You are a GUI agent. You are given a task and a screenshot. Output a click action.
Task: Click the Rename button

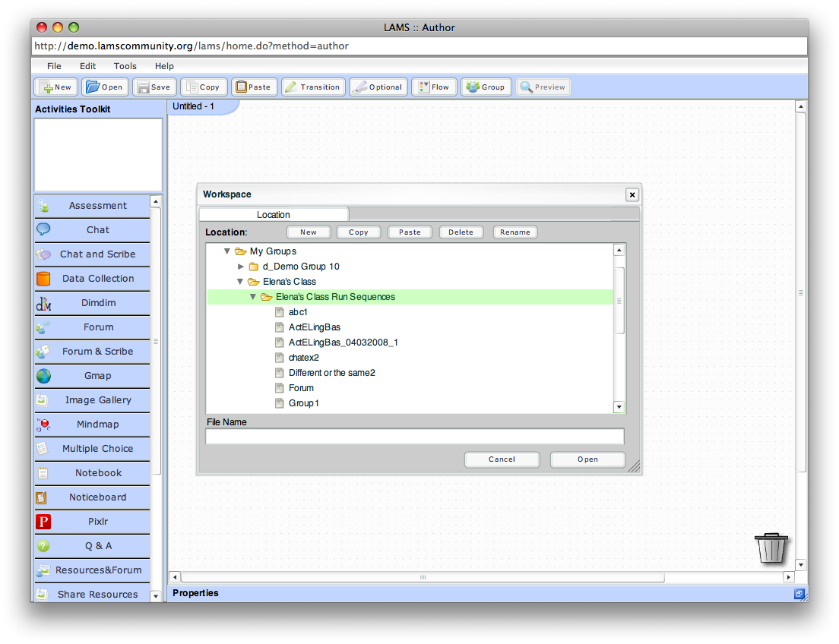(515, 232)
